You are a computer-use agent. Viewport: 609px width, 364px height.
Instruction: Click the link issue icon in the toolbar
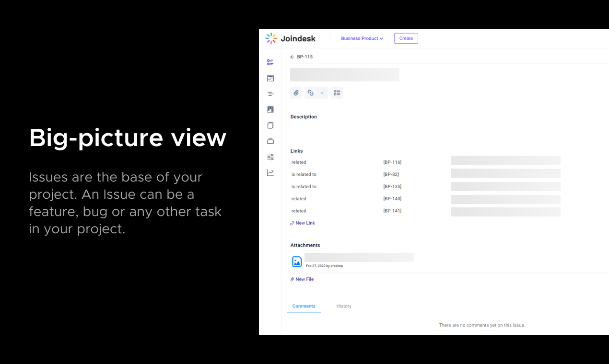[x=310, y=92]
